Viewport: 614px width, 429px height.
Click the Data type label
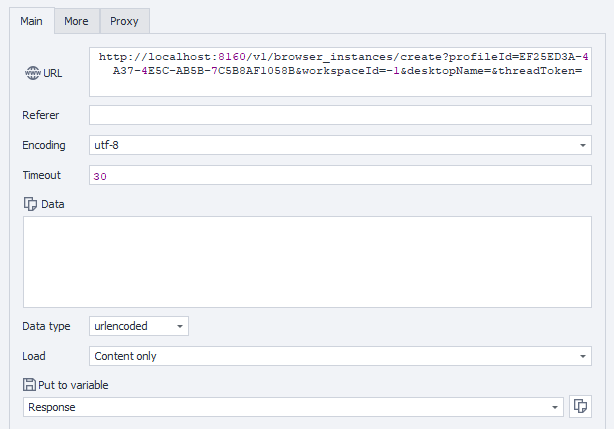coord(47,326)
